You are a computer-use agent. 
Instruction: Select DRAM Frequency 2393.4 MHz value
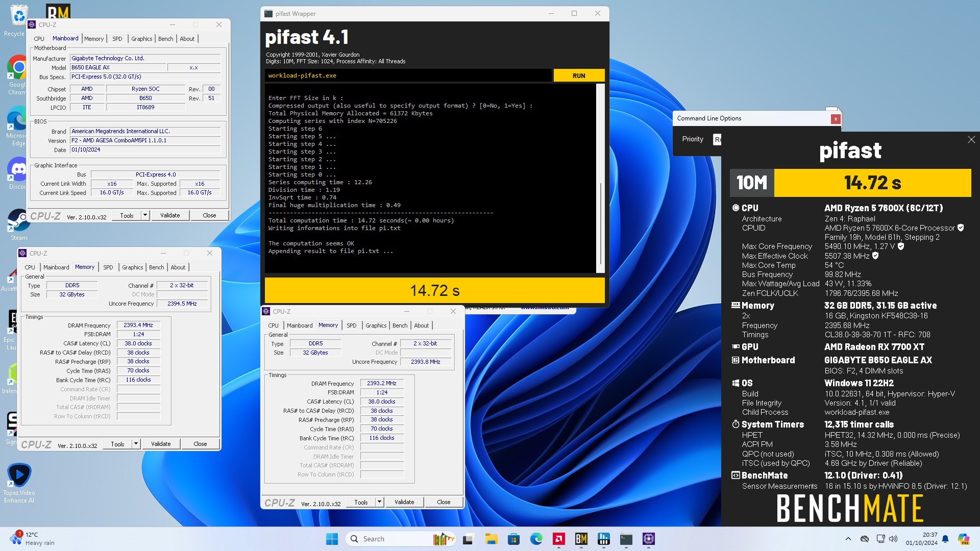(x=138, y=325)
